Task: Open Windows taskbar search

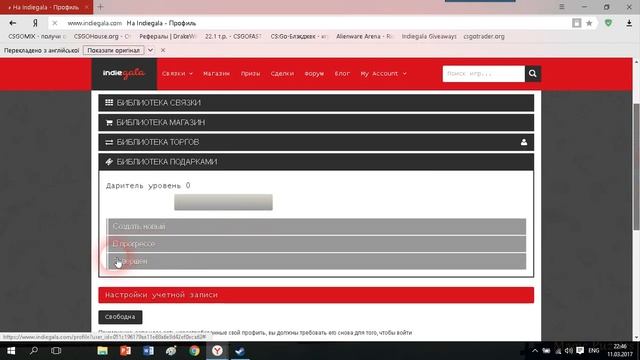Action: [34, 351]
